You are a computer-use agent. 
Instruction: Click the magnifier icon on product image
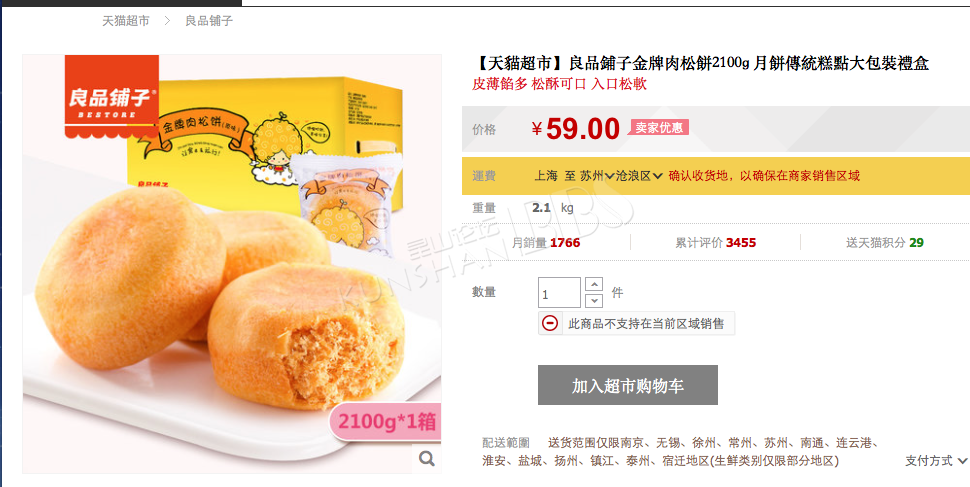pyautogui.click(x=427, y=459)
